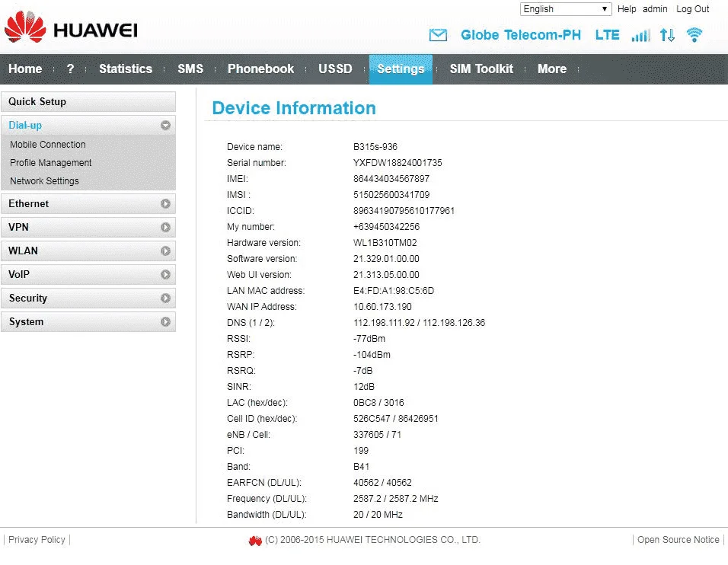The image size is (728, 565).
Task: Click RSRP value -104dBm
Action: (372, 355)
